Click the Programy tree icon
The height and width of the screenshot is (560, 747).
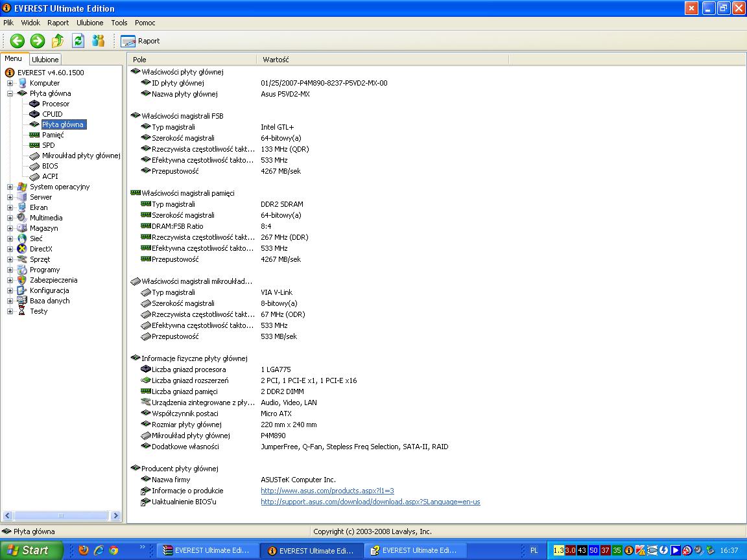22,270
